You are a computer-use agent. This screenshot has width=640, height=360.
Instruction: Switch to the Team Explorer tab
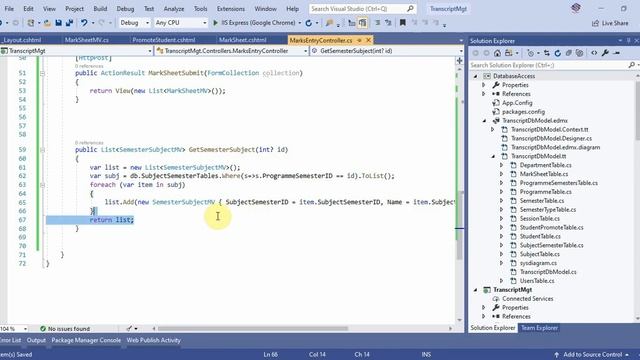(x=539, y=328)
